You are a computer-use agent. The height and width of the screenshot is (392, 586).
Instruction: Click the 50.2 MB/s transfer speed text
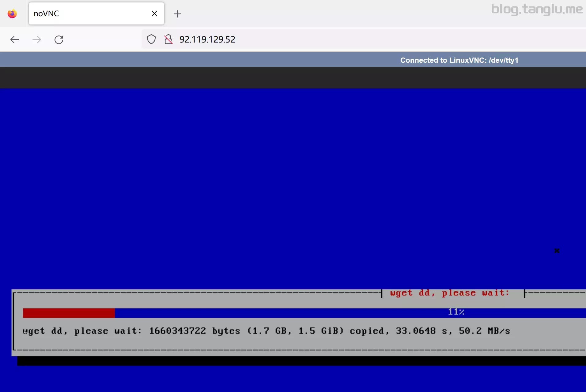[484, 331]
